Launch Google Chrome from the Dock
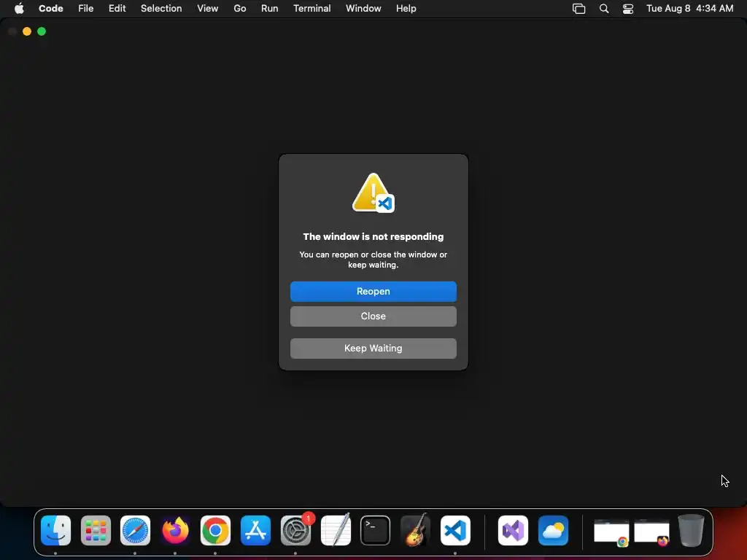The width and height of the screenshot is (747, 560). coord(215,531)
